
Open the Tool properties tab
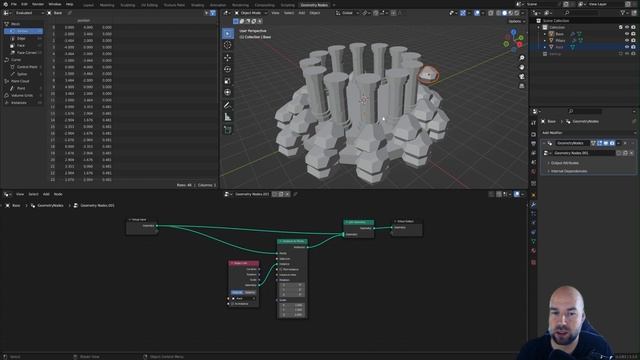[x=533, y=123]
